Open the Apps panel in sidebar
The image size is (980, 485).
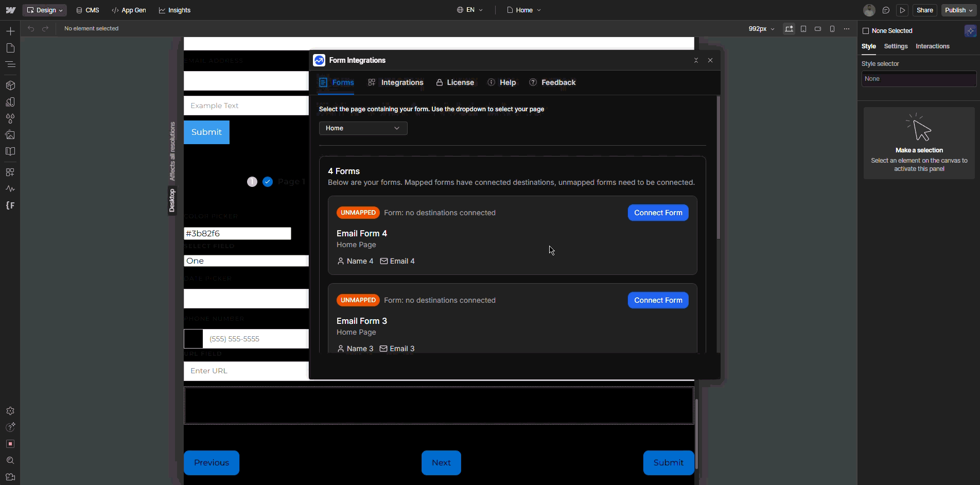tap(10, 172)
